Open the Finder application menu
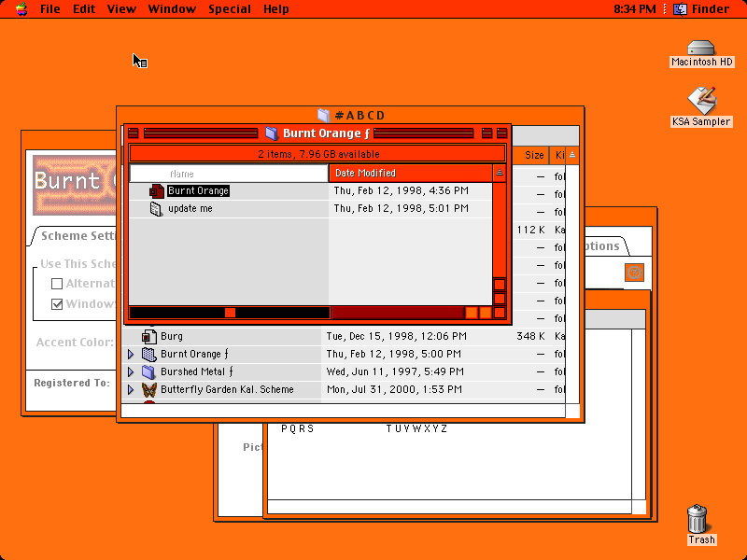The height and width of the screenshot is (560, 747). coord(701,8)
